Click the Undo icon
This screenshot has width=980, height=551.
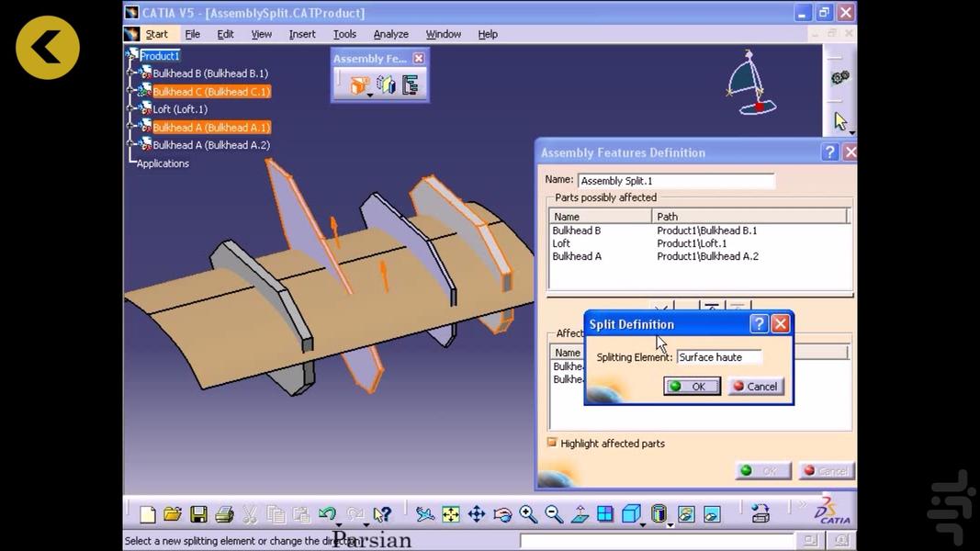[327, 513]
